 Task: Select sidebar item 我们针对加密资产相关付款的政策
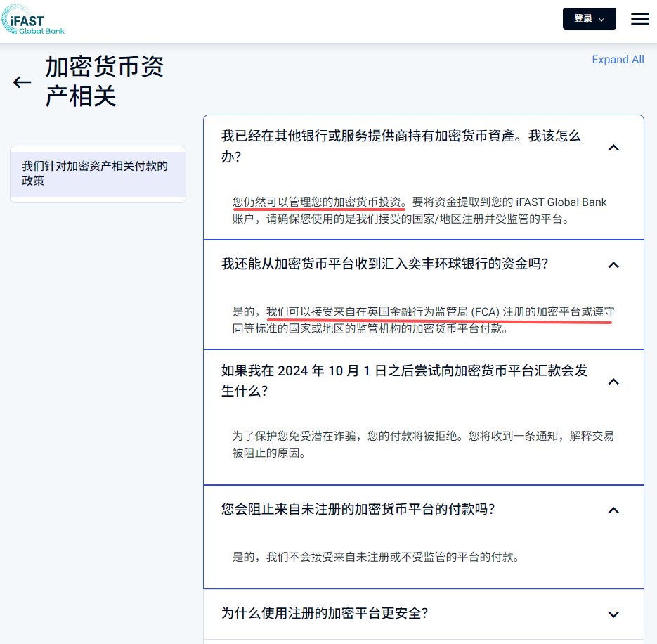click(98, 174)
